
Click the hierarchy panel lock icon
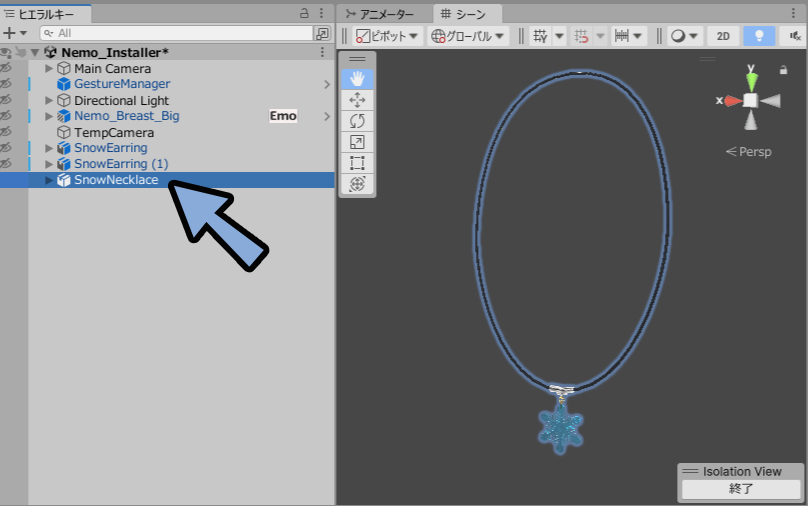pos(304,14)
